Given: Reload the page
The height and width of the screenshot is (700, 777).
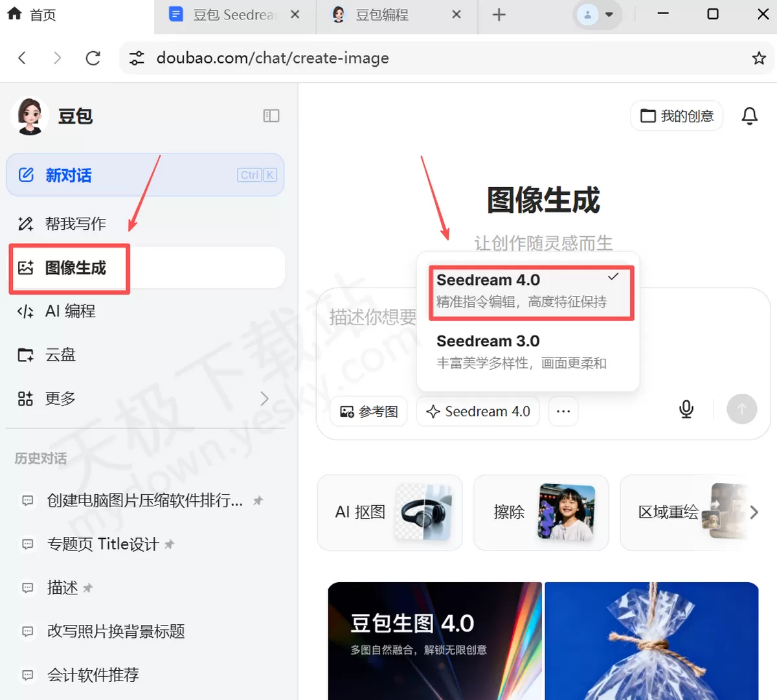Looking at the screenshot, I should 93,58.
